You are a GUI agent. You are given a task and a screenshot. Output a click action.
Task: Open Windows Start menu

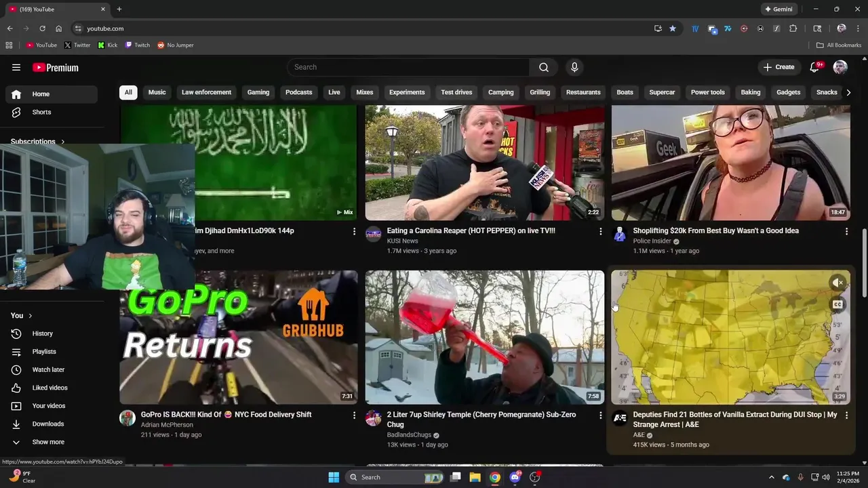(x=334, y=477)
